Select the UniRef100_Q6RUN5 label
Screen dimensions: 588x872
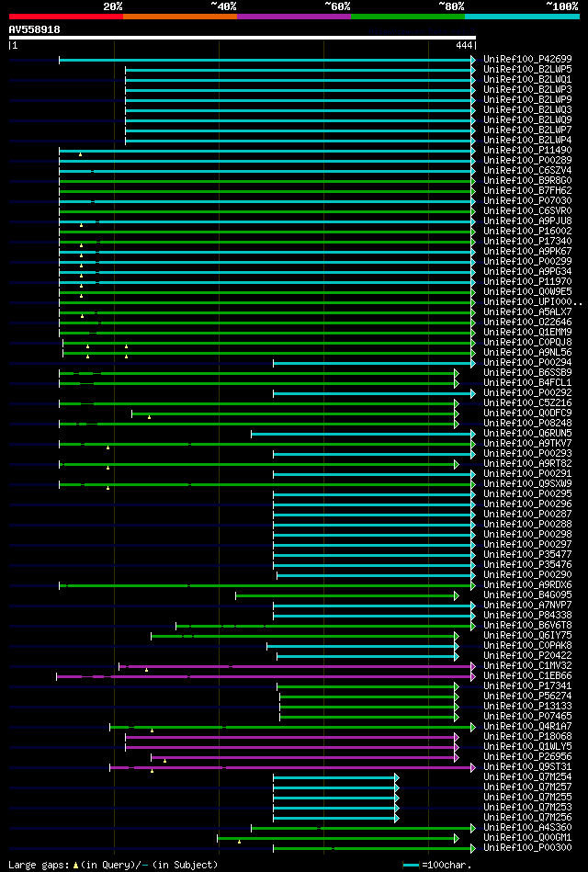pyautogui.click(x=528, y=433)
